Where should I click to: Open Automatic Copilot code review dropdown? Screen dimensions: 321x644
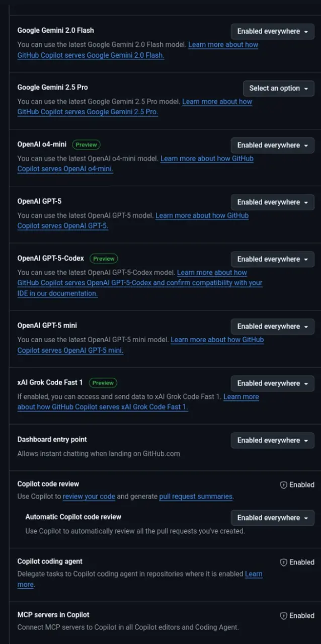tap(273, 518)
